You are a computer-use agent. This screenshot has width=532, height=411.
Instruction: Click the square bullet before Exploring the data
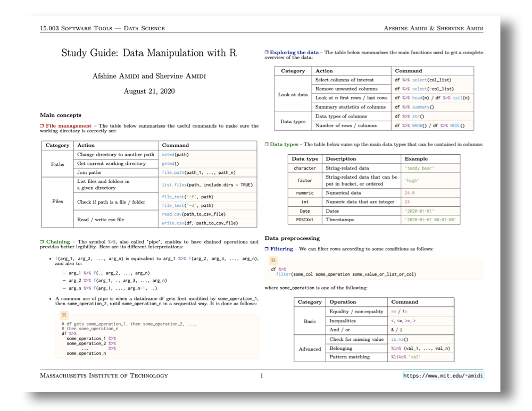pos(267,53)
